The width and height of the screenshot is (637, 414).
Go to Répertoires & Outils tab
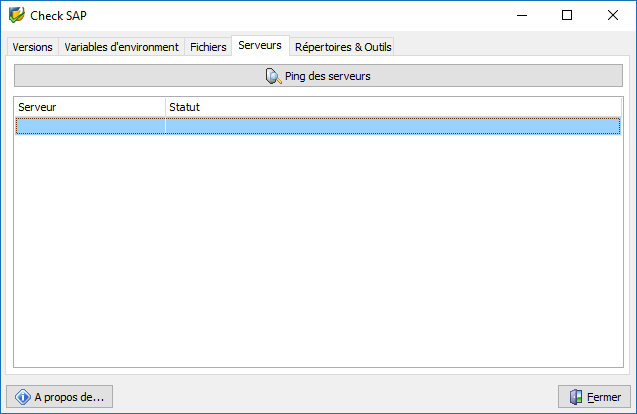tap(343, 47)
